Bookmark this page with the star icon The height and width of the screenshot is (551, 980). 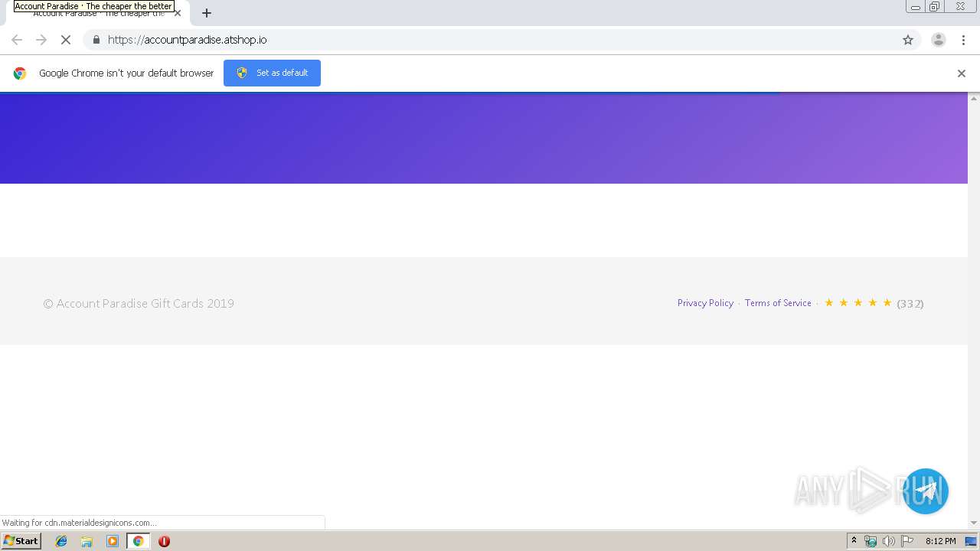[908, 40]
